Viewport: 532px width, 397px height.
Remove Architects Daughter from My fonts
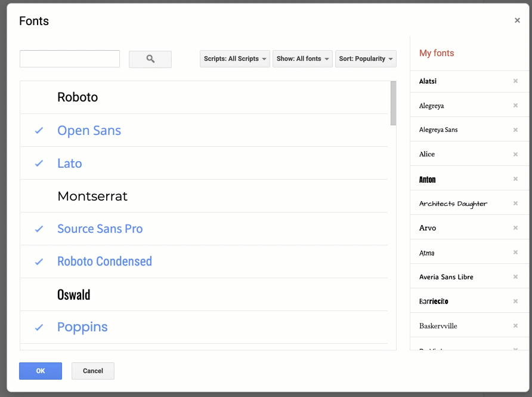[515, 203]
